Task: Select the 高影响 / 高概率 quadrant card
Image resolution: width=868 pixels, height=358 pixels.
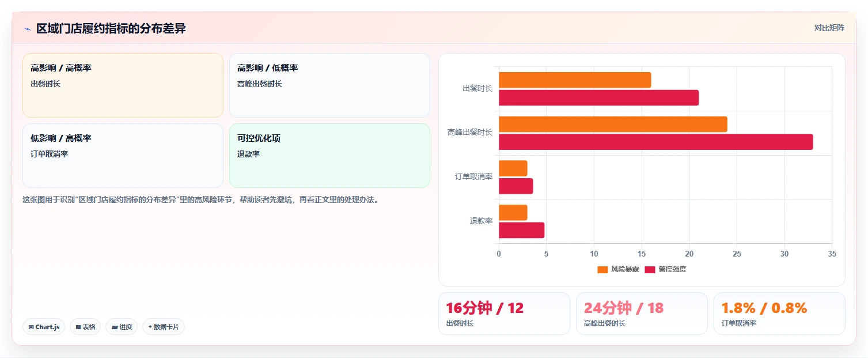Action: click(x=123, y=85)
